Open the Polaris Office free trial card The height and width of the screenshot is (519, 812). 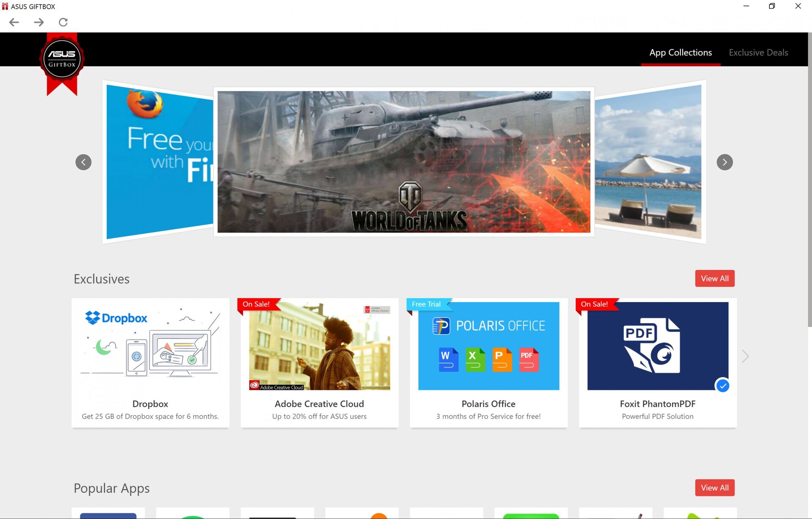[x=488, y=362]
